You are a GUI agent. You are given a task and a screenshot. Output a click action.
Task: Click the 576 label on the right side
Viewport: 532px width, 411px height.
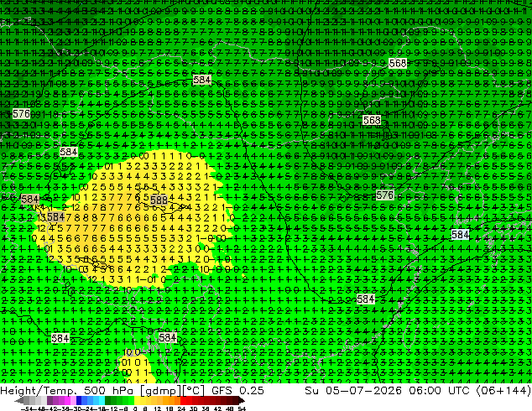pos(385,195)
